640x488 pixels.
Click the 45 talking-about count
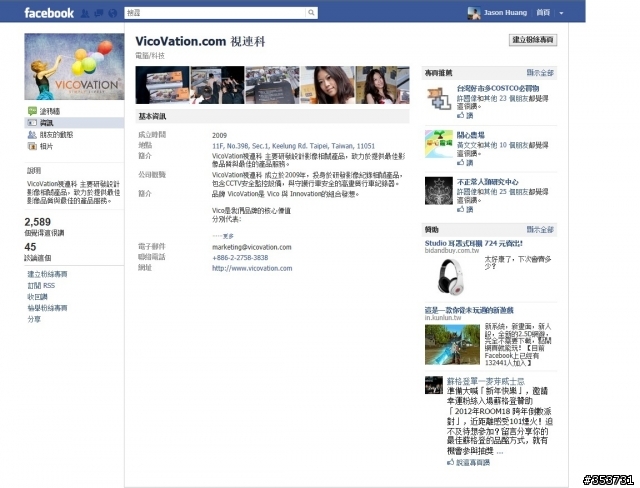[30, 247]
